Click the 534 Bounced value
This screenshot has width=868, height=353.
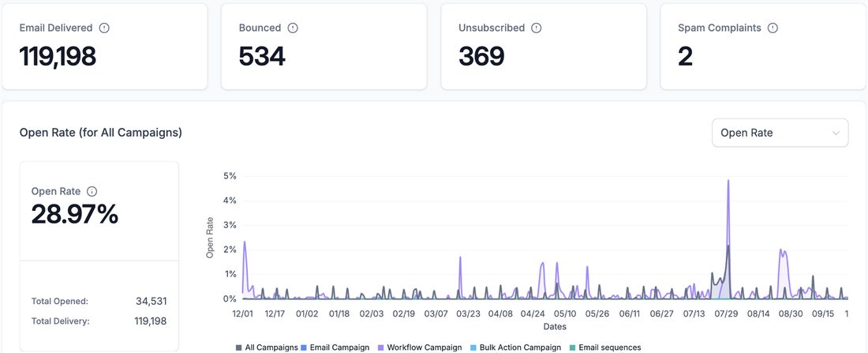click(262, 56)
